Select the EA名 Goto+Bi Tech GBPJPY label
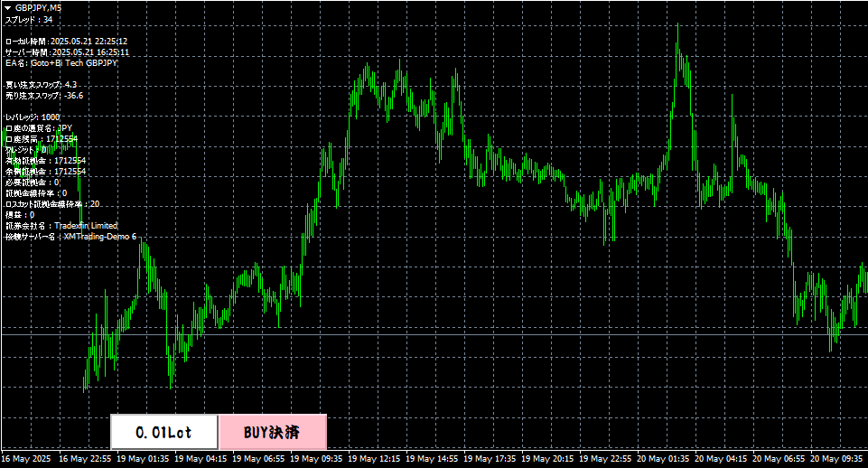 61,63
